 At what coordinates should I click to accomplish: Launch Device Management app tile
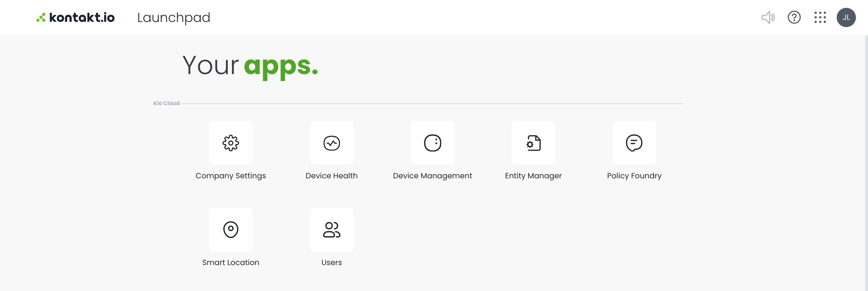432,143
